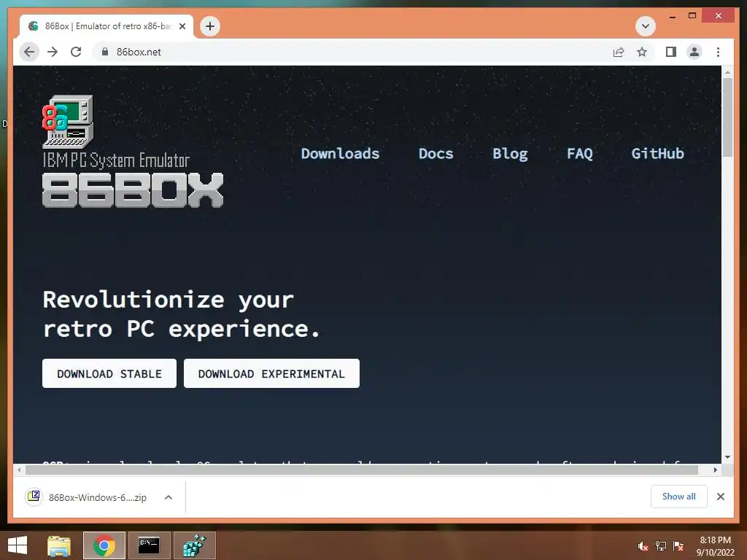Screen dimensions: 747x560
Task: Click the vertical scrollbar thumb
Action: (727, 117)
